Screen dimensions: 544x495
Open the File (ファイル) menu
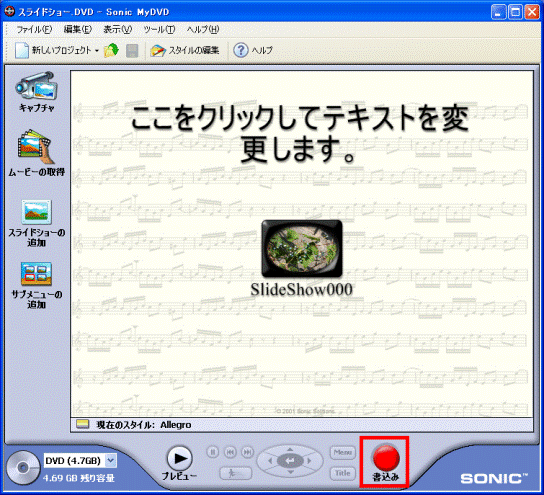point(34,29)
